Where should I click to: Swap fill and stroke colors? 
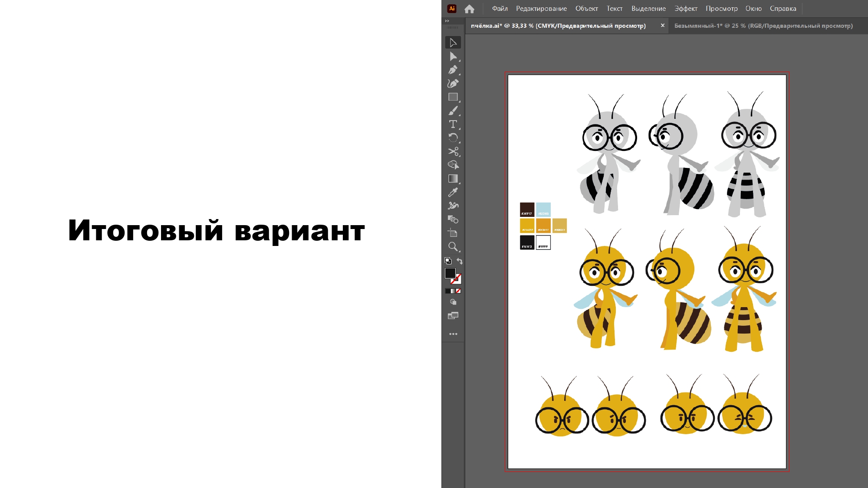point(460,261)
